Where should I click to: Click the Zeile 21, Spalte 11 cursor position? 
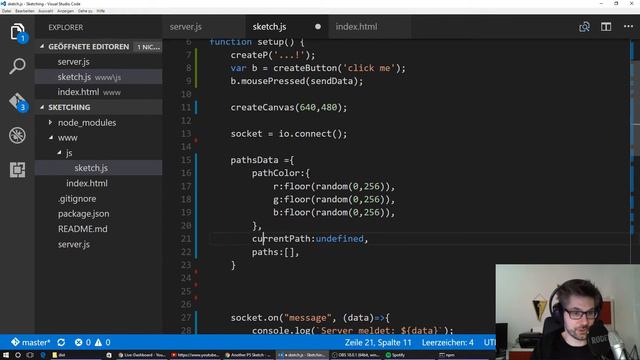(x=378, y=342)
